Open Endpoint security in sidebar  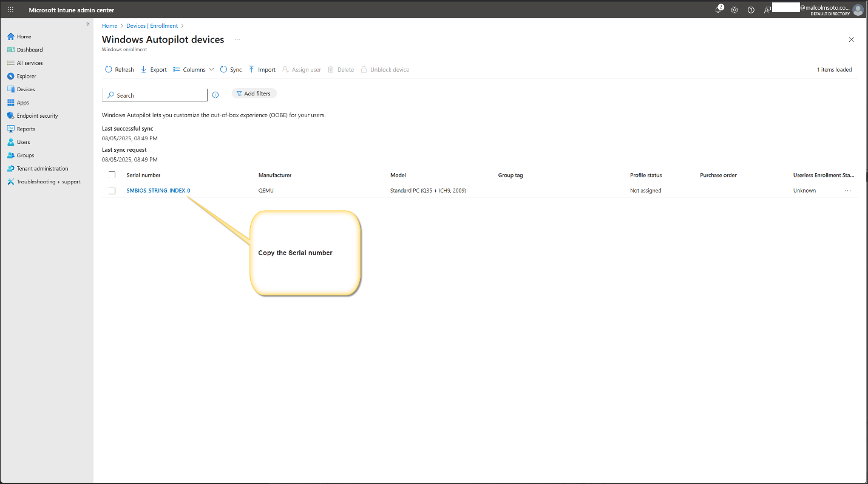pyautogui.click(x=37, y=115)
